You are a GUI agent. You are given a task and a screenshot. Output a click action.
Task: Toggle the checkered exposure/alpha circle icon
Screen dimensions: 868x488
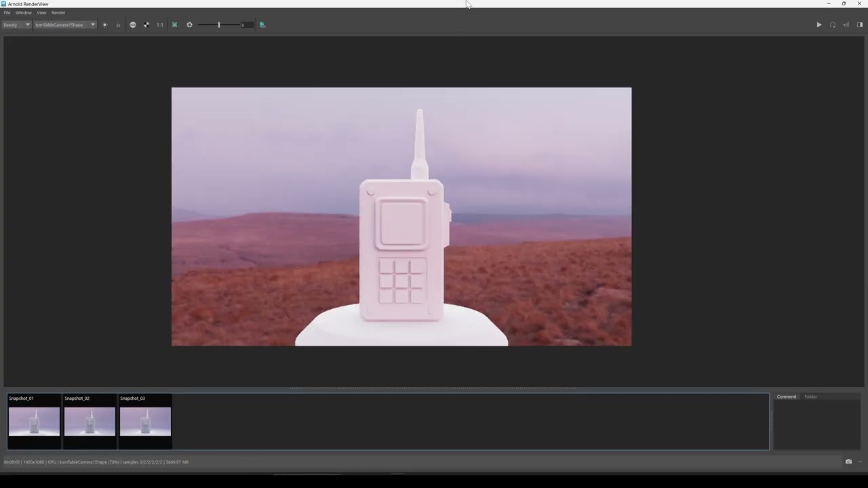[146, 25]
